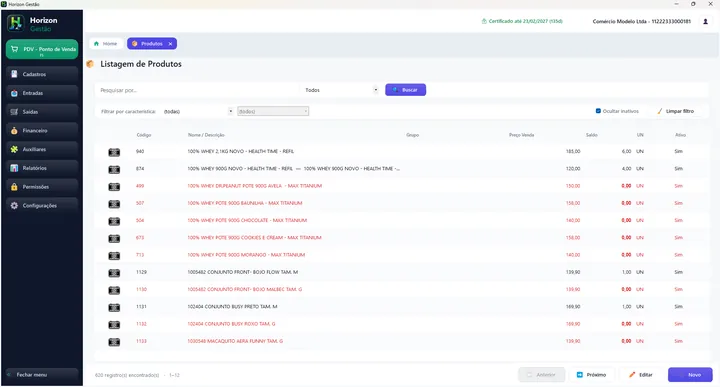This screenshot has width=720, height=387.
Task: Click the Relatórios chart icon
Action: tap(14, 168)
